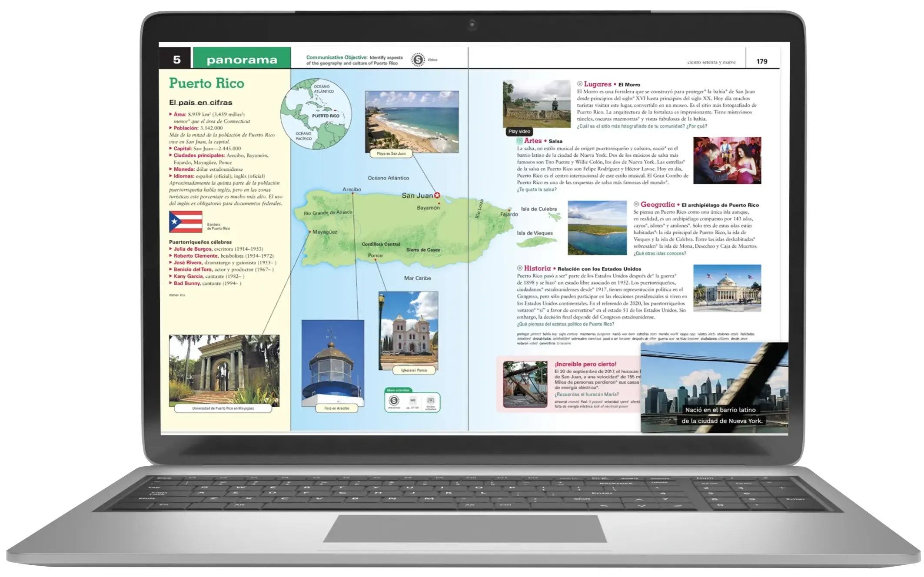Click the panorama section header

pyautogui.click(x=242, y=58)
